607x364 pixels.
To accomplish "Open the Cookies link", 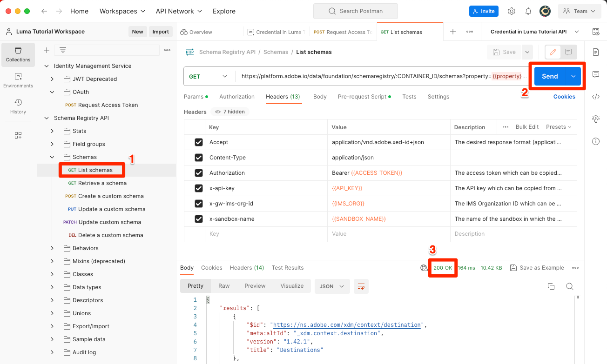I will (x=564, y=97).
